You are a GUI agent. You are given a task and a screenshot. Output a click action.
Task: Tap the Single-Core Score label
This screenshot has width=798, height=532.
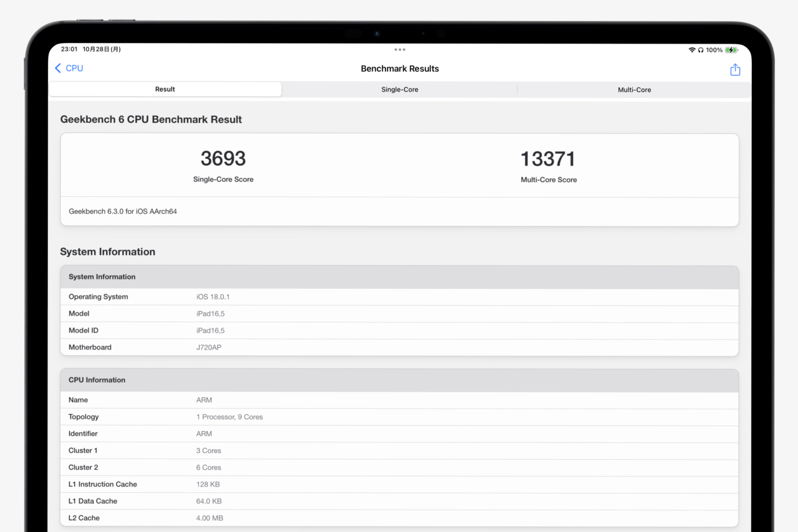click(223, 179)
